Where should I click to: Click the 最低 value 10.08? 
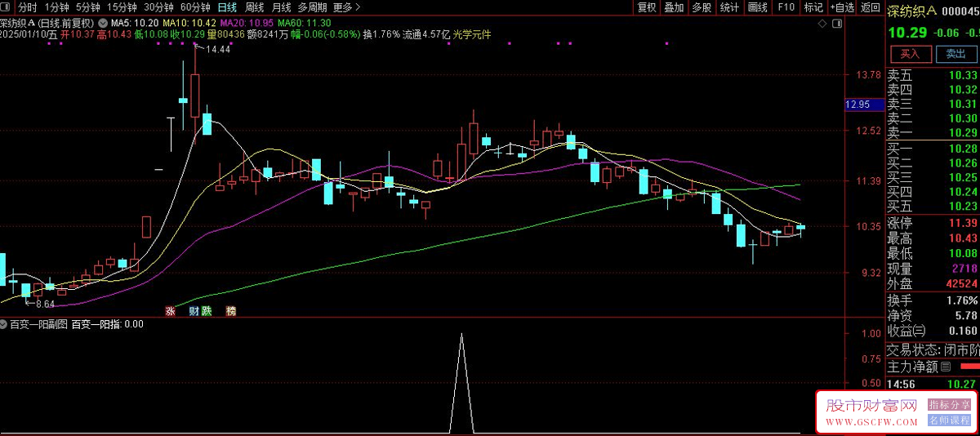point(962,253)
